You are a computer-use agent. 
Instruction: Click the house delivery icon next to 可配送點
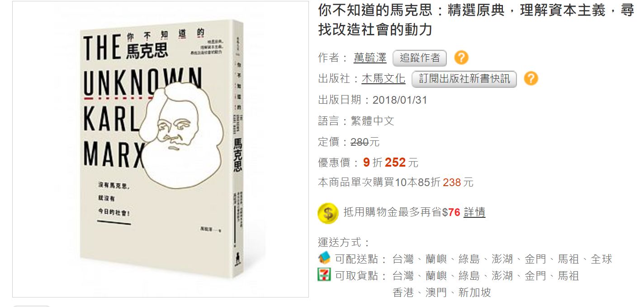pos(324,258)
